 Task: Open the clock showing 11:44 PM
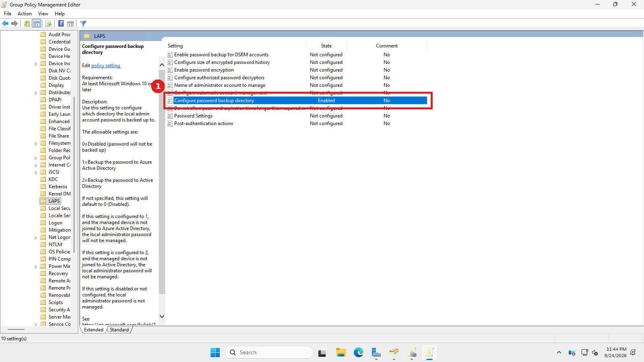pos(615,352)
